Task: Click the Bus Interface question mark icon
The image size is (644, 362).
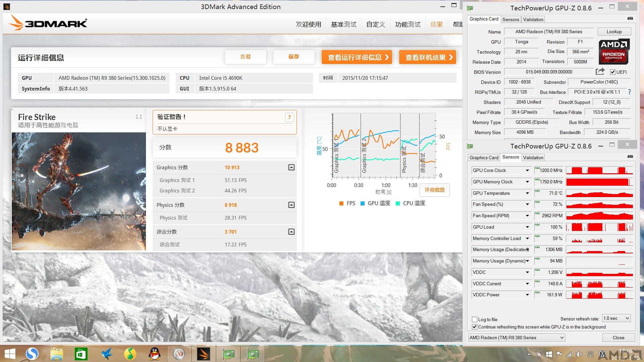Action: 630,92
